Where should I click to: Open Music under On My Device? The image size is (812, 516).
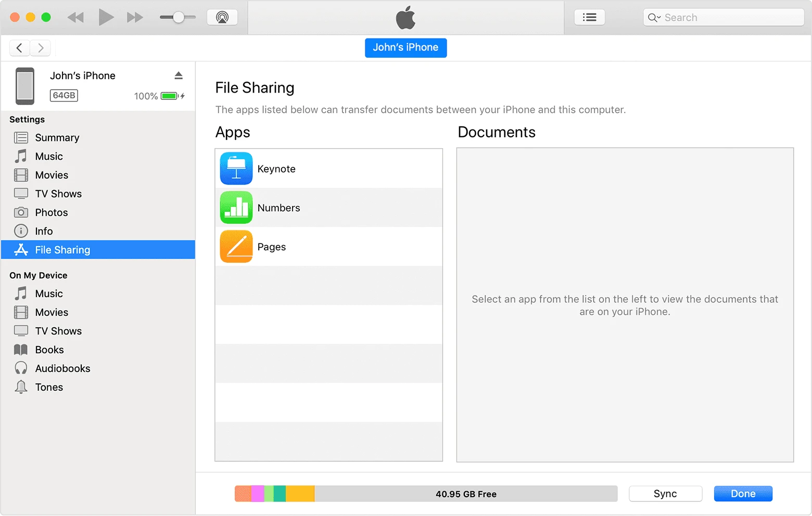click(x=98, y=294)
